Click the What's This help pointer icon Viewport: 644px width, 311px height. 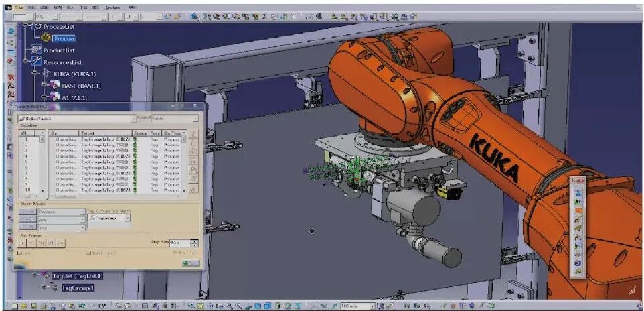pyautogui.click(x=102, y=306)
